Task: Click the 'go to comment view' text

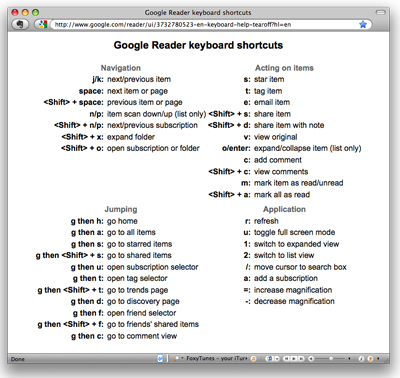Action: coord(142,336)
